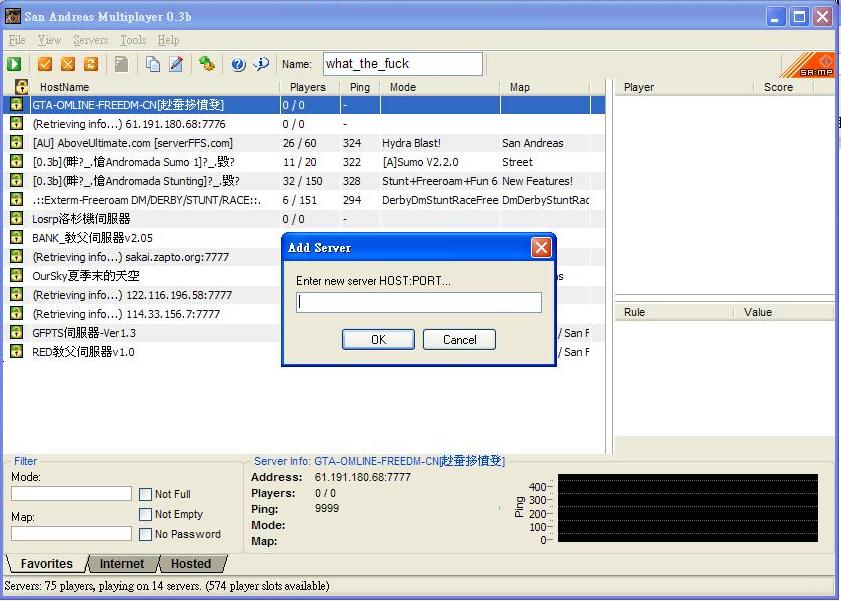Screen dimensions: 841x601
Task: Cancel the Add Server dialog
Action: [x=459, y=339]
